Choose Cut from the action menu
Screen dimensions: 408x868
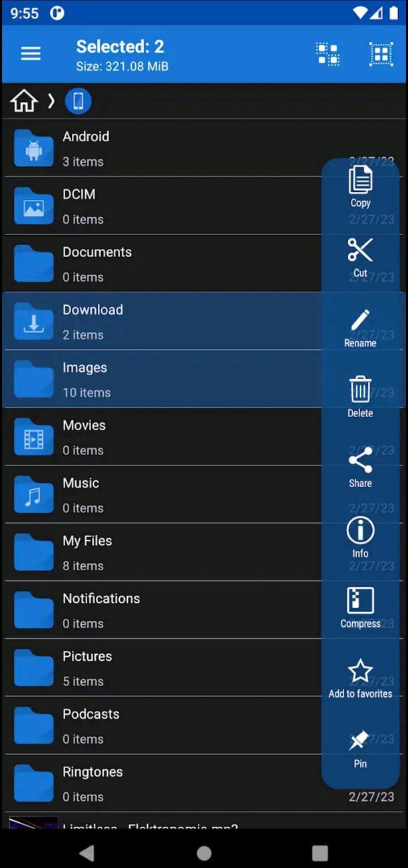click(360, 257)
